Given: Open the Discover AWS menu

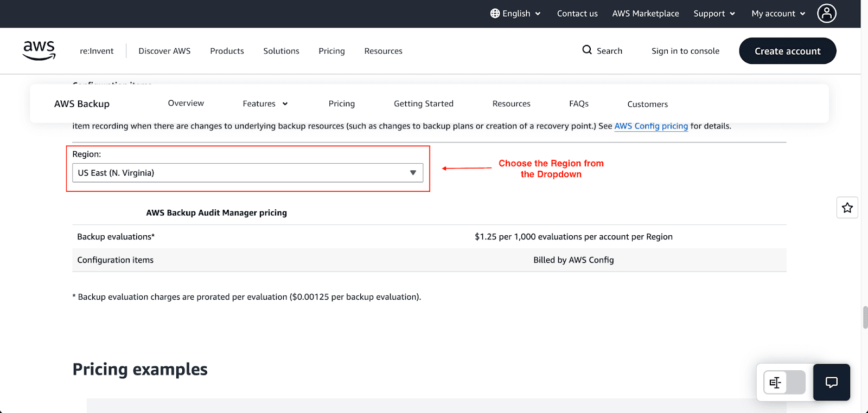Looking at the screenshot, I should click(164, 51).
